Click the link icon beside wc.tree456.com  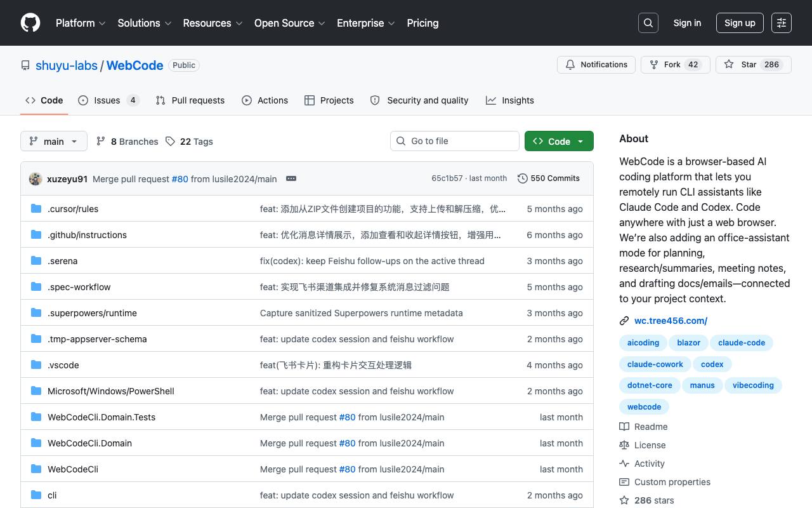pos(624,321)
